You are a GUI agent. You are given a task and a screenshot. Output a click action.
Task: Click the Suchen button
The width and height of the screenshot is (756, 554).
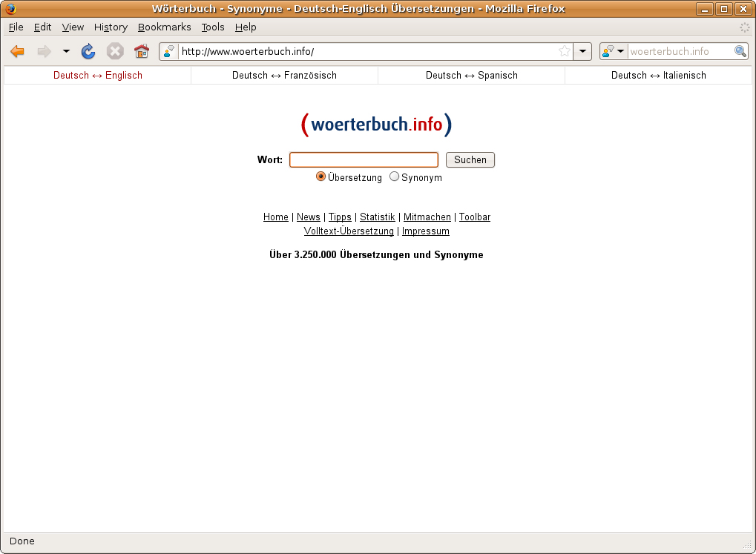pyautogui.click(x=470, y=159)
